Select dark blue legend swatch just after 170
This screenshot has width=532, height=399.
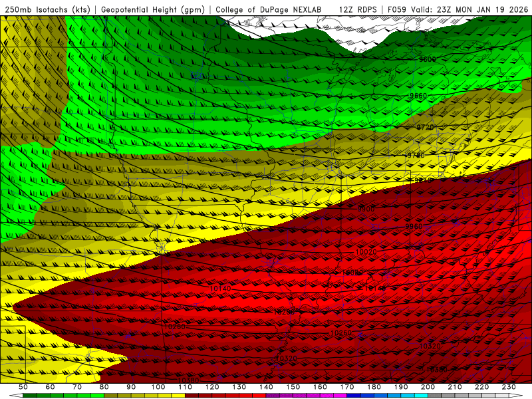pos(354,396)
